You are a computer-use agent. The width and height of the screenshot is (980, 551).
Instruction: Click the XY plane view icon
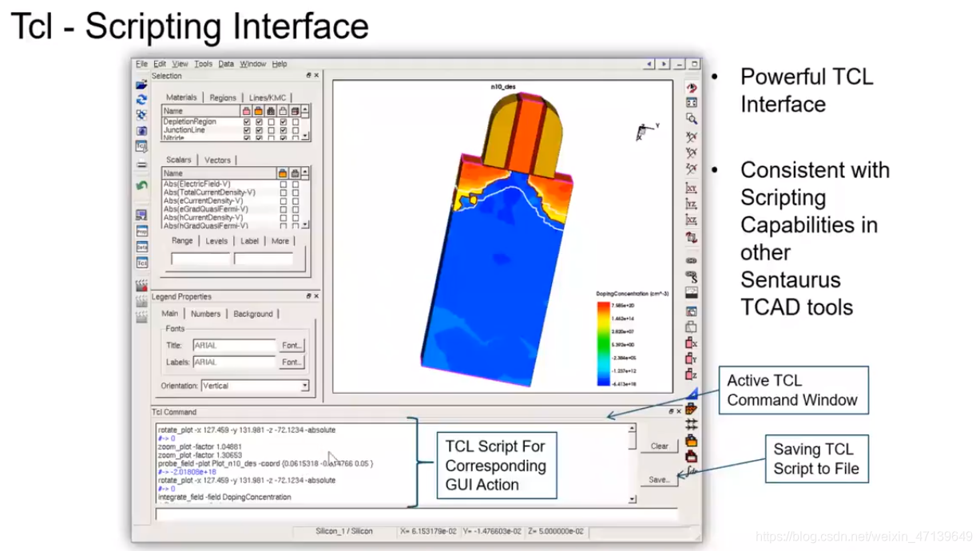point(692,188)
